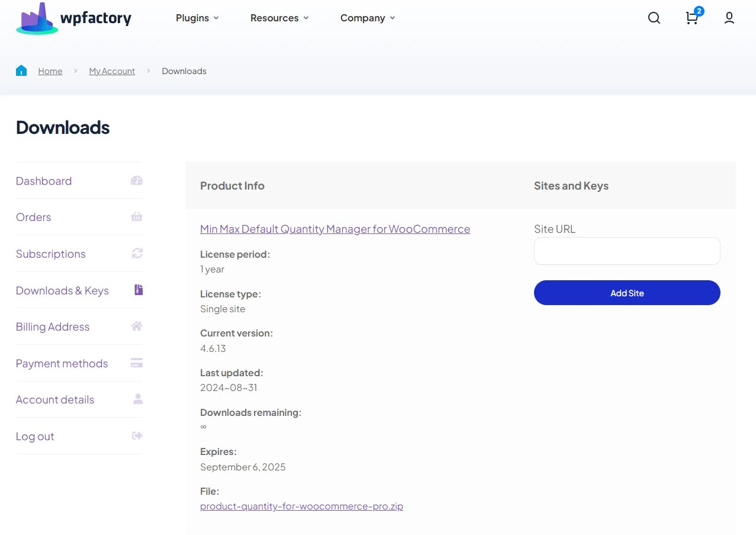Click the WPFactory logo
The height and width of the screenshot is (535, 756).
(x=73, y=18)
